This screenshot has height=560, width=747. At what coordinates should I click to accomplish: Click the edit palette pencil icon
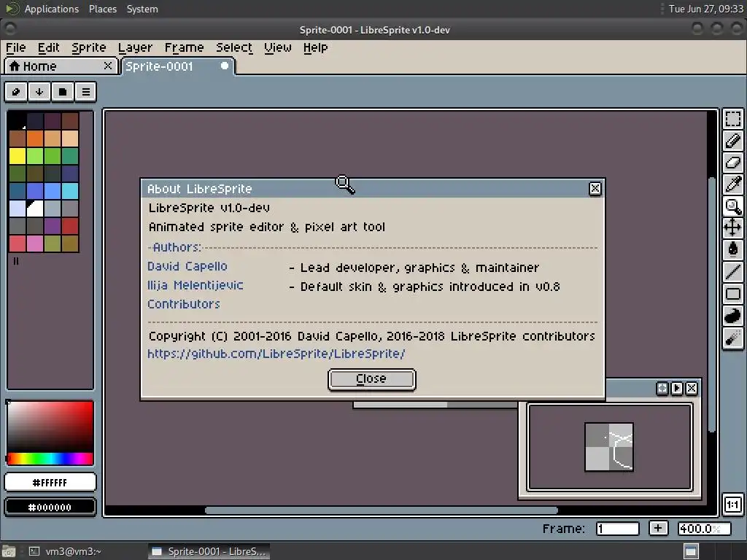16,91
